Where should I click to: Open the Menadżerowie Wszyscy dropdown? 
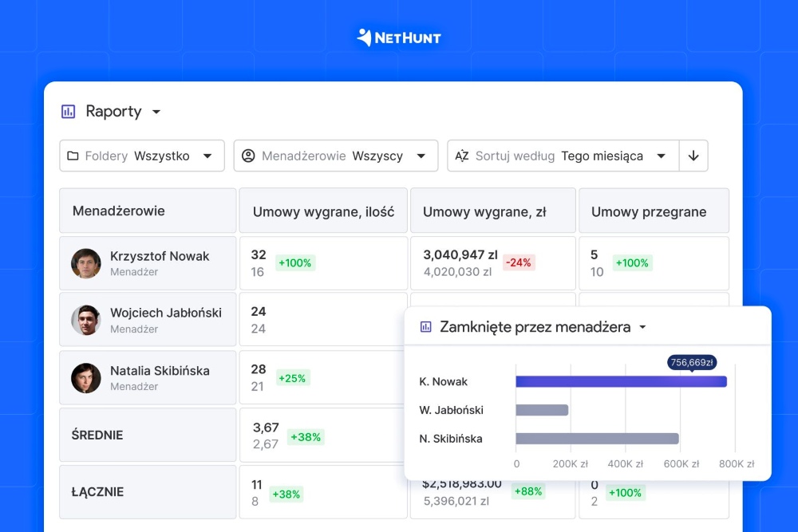[x=421, y=156]
